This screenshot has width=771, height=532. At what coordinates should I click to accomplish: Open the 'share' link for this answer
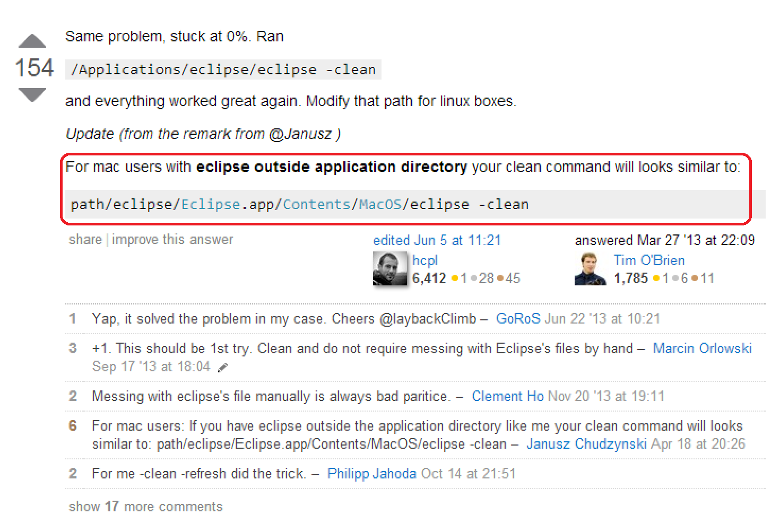tap(85, 239)
